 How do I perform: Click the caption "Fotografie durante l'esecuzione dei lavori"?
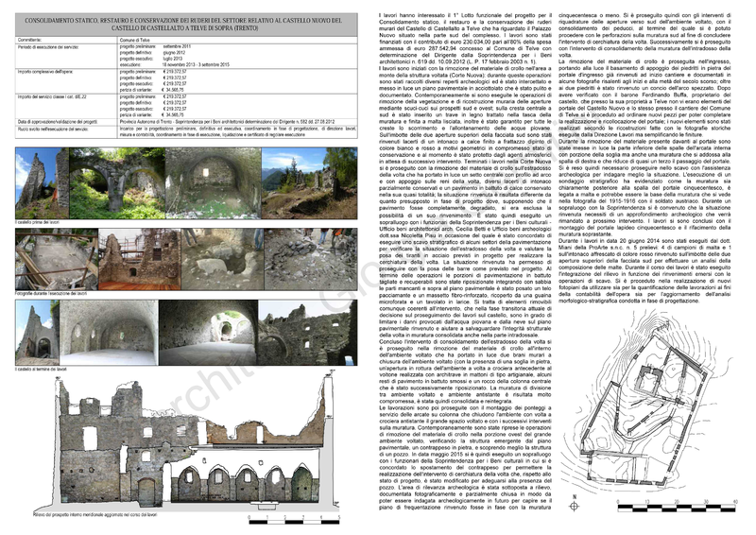tap(51, 293)
